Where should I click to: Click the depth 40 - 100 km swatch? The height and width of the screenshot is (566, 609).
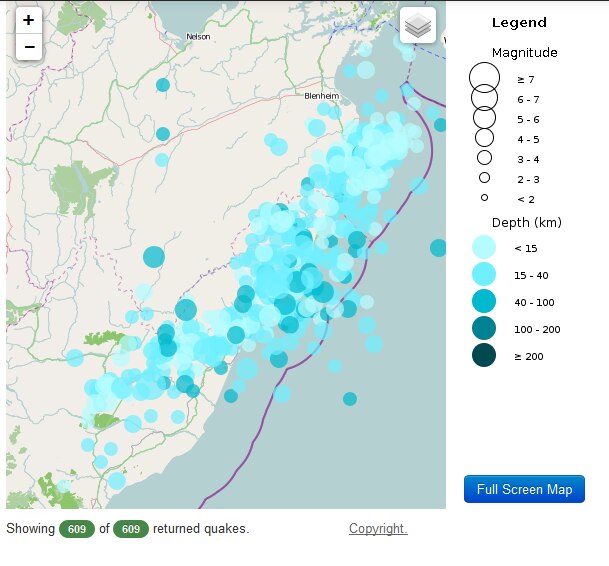click(x=484, y=301)
